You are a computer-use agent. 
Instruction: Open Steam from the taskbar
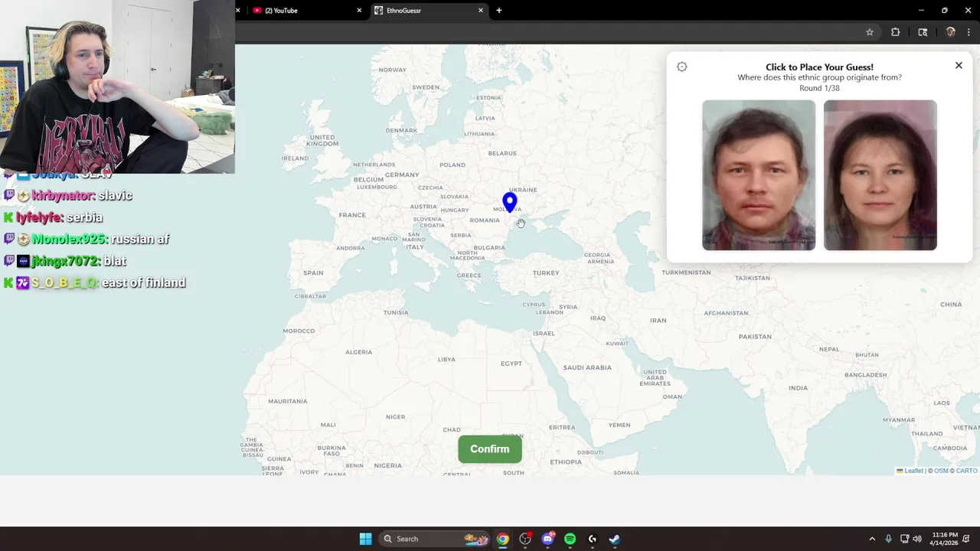pos(614,539)
